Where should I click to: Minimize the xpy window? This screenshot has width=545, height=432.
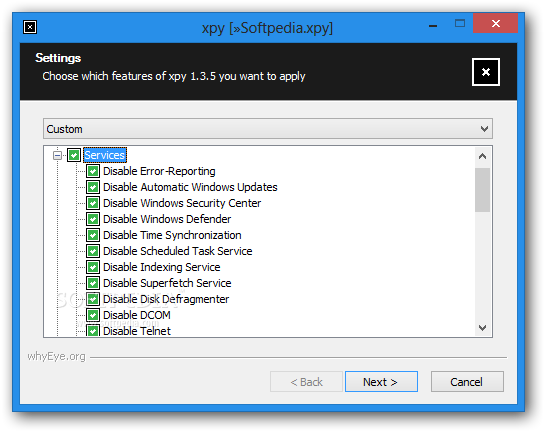tap(433, 25)
